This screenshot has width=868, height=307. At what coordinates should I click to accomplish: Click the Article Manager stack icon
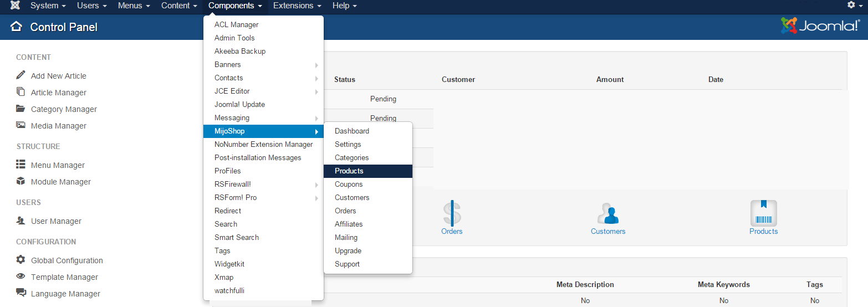point(21,91)
